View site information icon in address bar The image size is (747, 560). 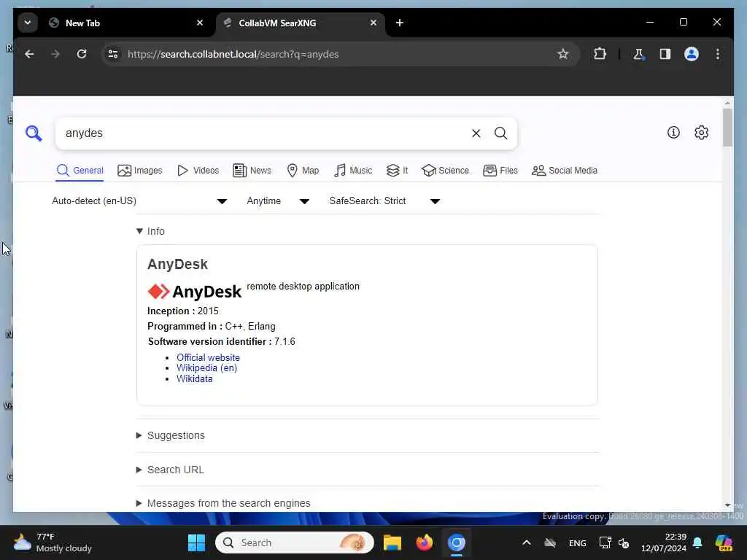[x=113, y=54]
